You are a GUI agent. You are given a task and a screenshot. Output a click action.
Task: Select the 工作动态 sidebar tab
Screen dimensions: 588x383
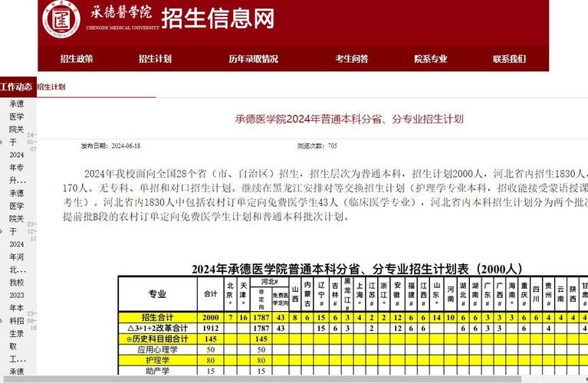17,87
